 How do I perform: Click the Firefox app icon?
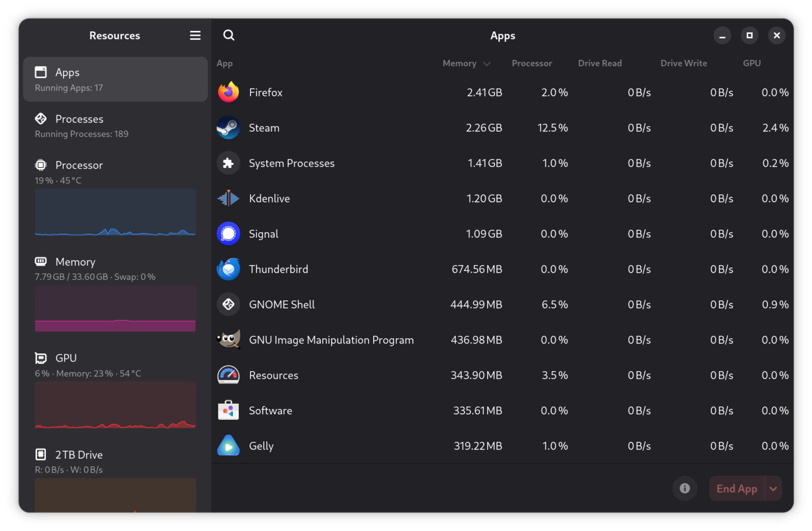228,92
